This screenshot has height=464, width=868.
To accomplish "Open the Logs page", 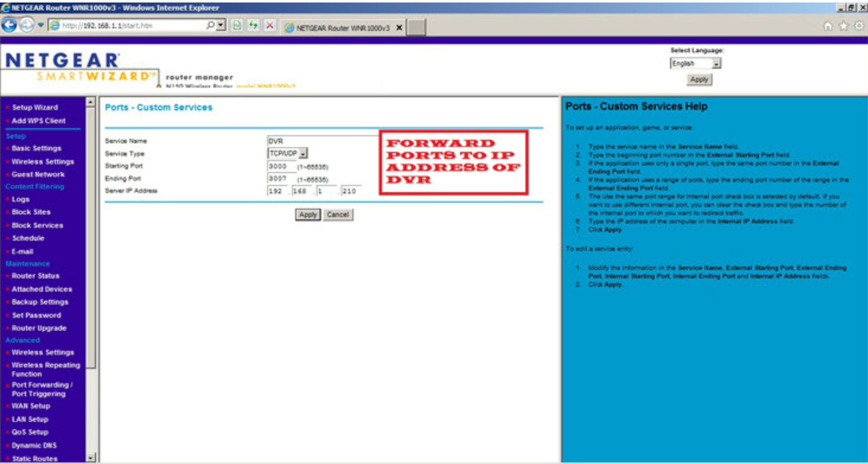I will 20,199.
